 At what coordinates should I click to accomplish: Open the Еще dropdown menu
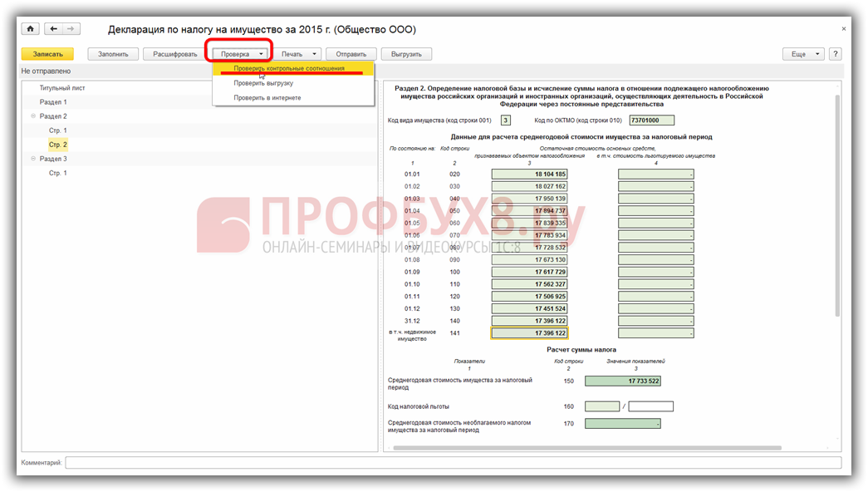coord(802,54)
